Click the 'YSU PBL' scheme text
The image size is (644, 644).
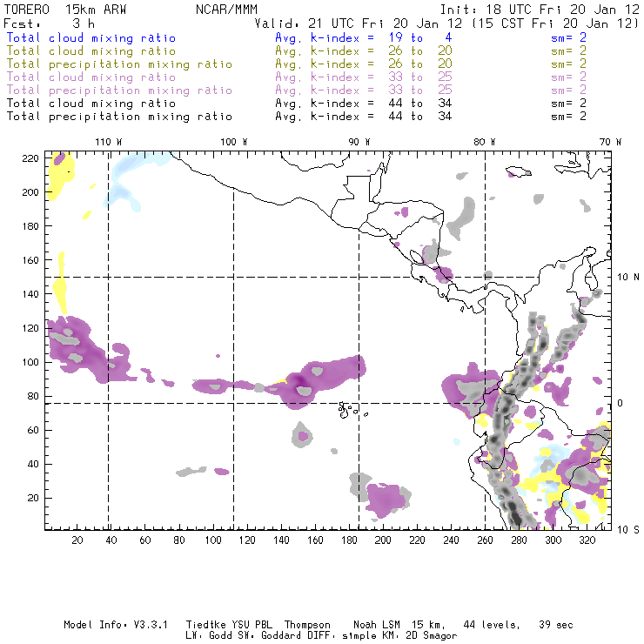[x=252, y=625]
